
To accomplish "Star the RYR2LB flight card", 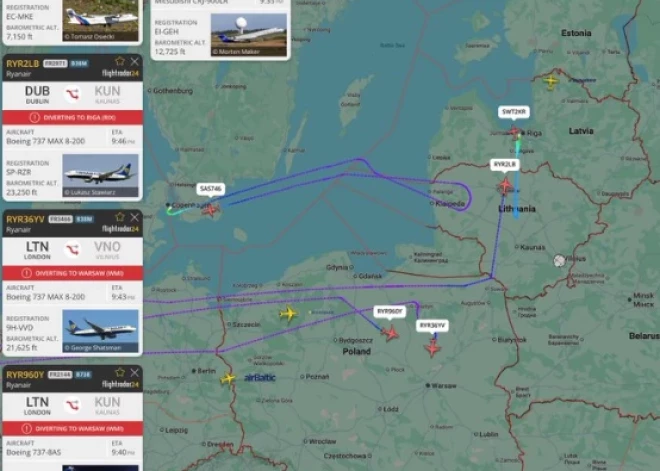I will (x=120, y=61).
